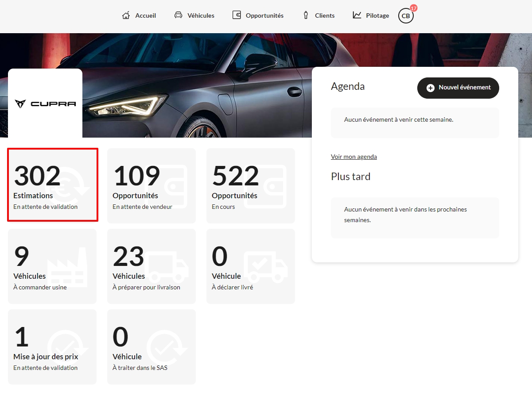Click the 'En attente de validation' text under Estimations
This screenshot has height=400, width=532.
pyautogui.click(x=45, y=207)
